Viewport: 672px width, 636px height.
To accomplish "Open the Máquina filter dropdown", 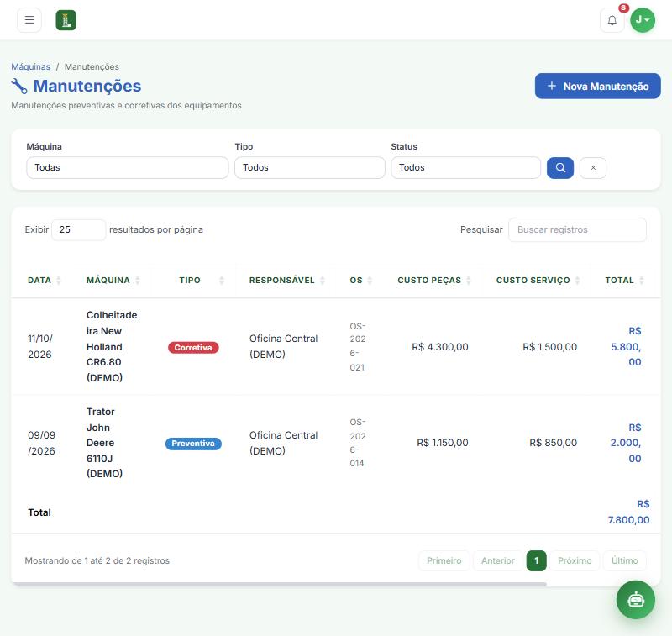I will tap(128, 167).
